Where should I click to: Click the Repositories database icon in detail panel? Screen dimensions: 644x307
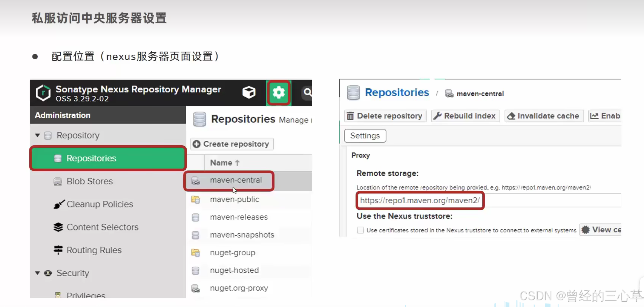point(353,93)
